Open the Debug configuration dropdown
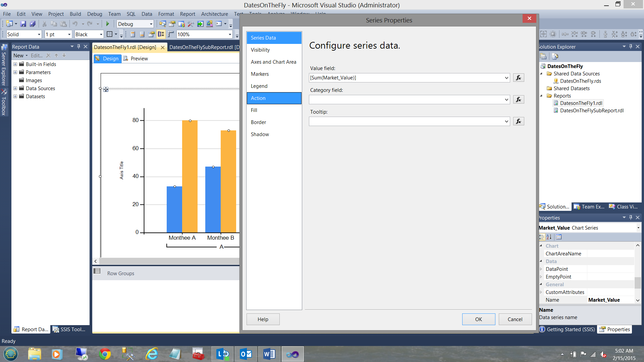644x362 pixels. point(151,24)
